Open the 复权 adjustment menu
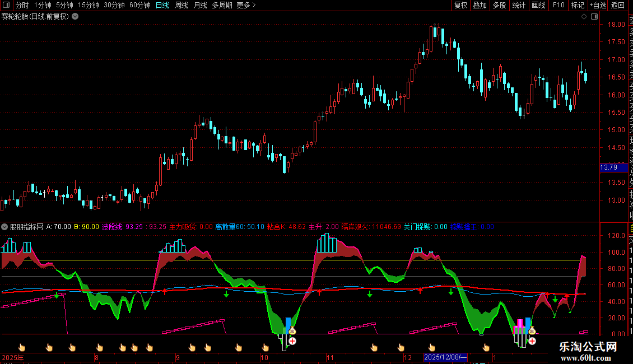Image resolution: width=633 pixels, height=364 pixels. tap(460, 5)
